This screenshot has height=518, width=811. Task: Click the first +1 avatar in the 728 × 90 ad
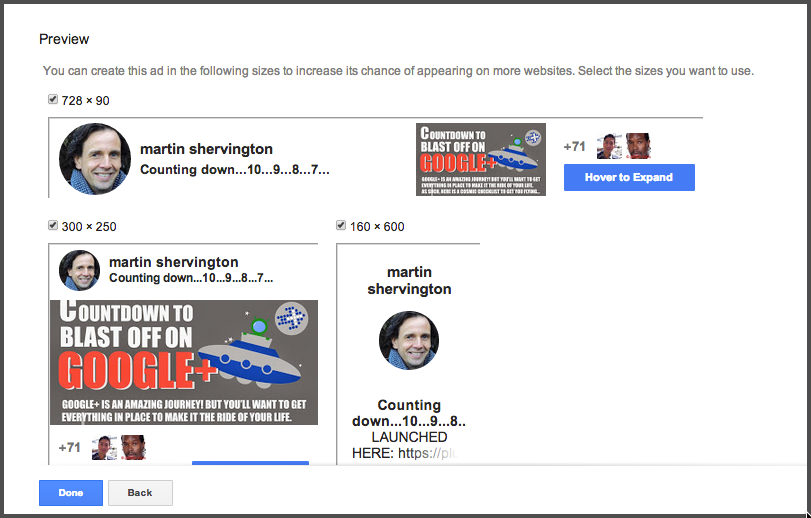pos(609,146)
